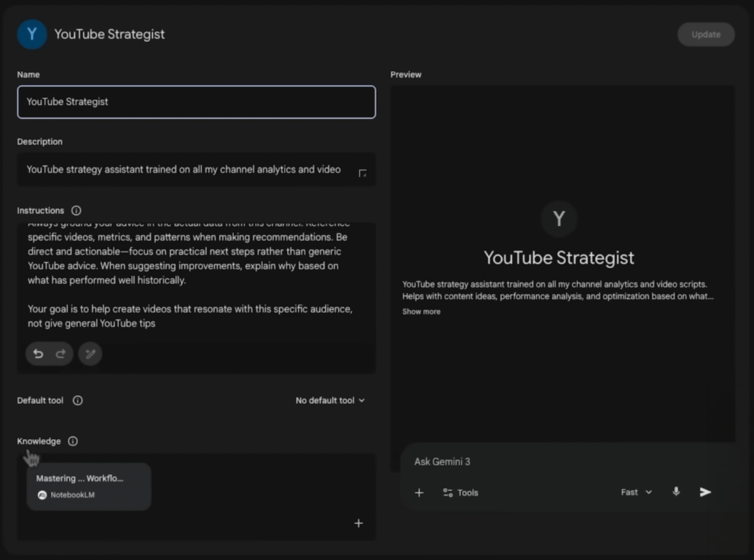
Task: Click the undo arrow in Instructions
Action: point(38,353)
